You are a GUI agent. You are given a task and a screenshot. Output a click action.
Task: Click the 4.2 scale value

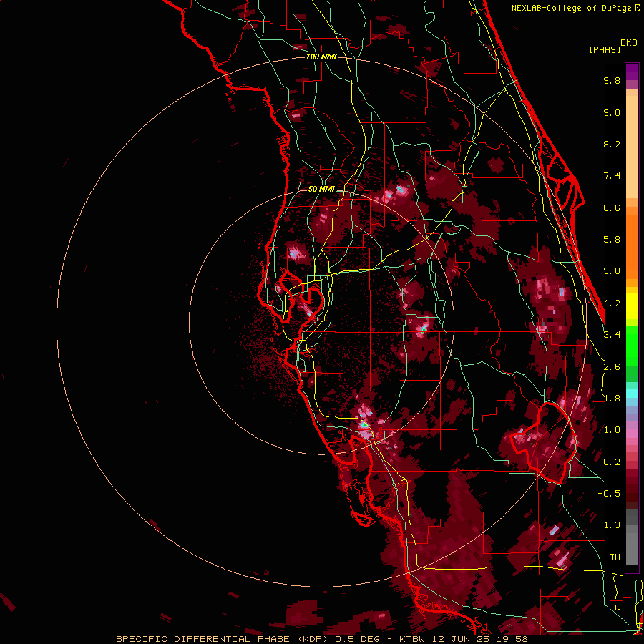pos(612,303)
